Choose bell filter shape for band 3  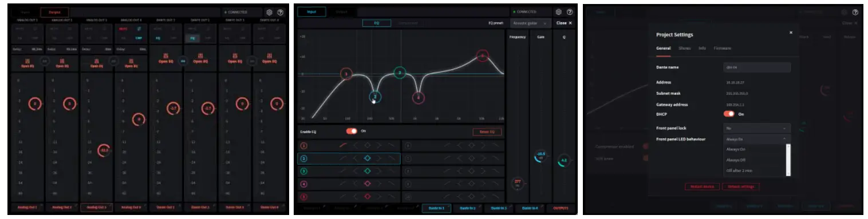[368, 172]
